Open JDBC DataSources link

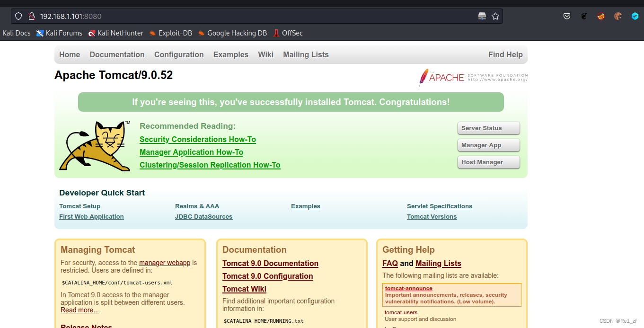204,217
